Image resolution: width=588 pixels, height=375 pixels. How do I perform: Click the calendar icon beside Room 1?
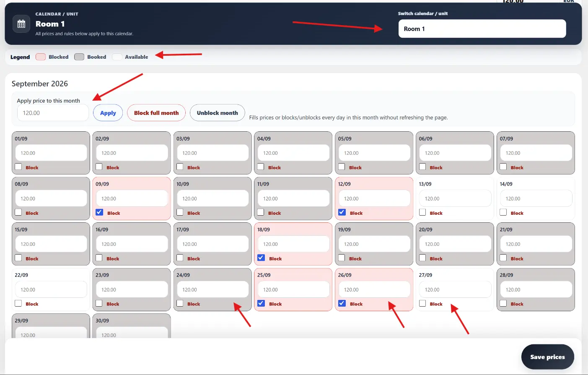coord(21,24)
